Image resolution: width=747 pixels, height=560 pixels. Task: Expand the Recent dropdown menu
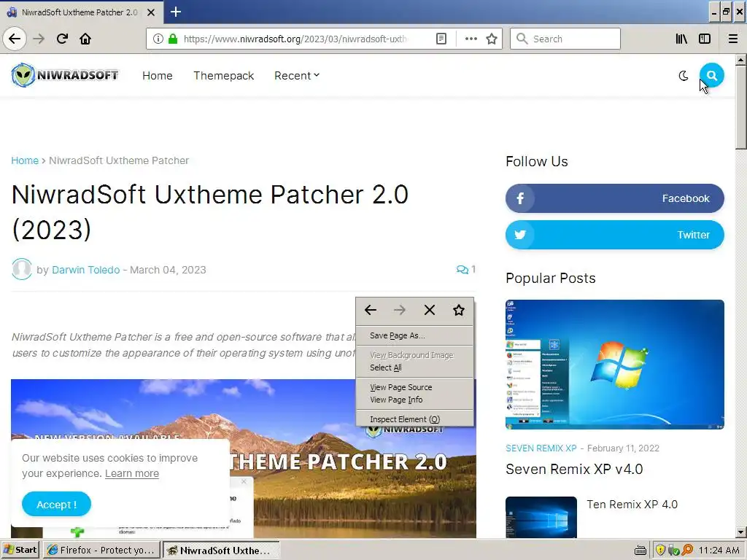coord(297,75)
